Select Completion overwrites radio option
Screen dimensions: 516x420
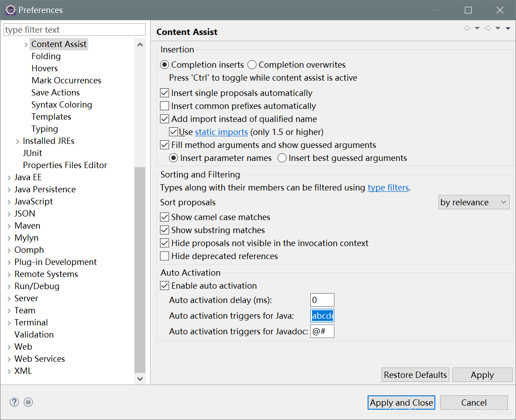click(252, 65)
